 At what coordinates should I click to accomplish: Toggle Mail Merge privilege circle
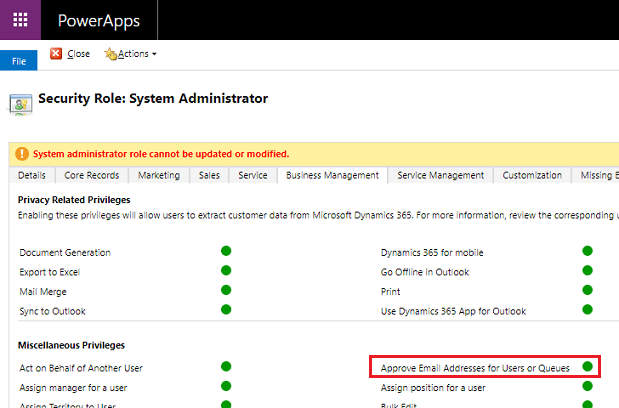tap(226, 290)
